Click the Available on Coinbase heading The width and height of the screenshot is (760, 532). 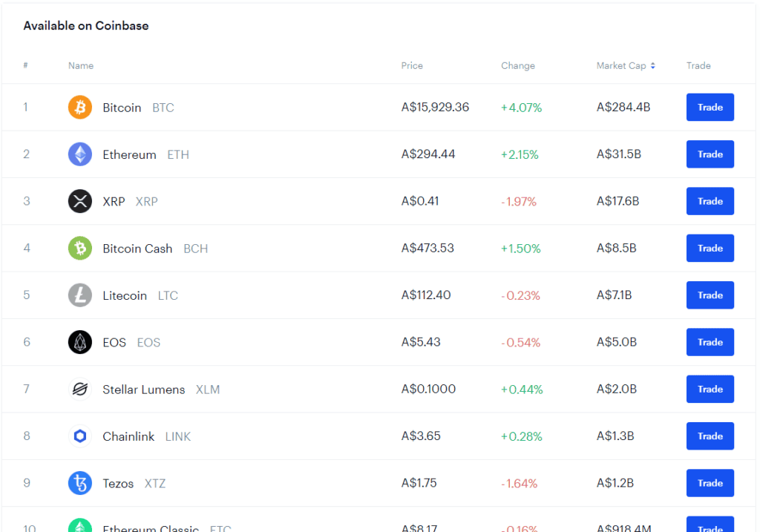tap(86, 26)
